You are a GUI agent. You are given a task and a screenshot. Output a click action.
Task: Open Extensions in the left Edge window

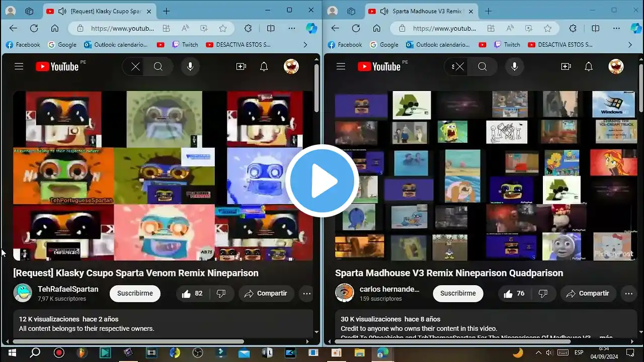248,29
